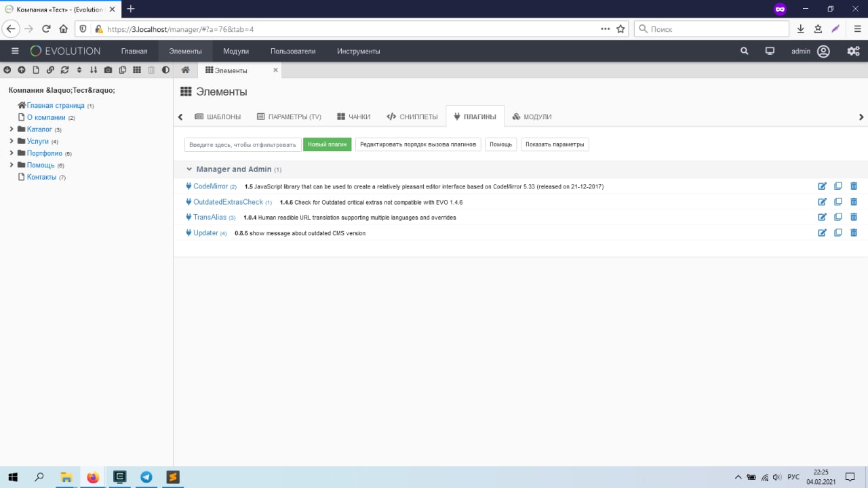Click the Evolution logo

click(65, 51)
